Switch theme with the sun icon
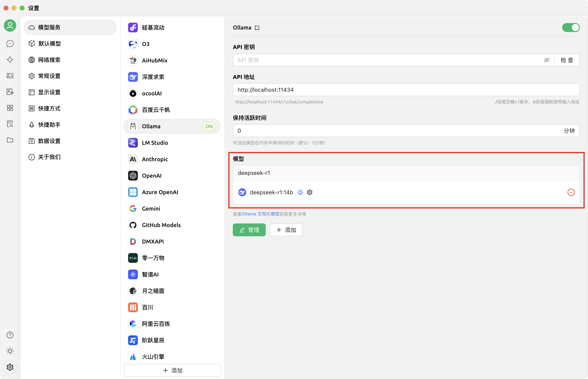Screen dimensions: 588x379 tap(10, 351)
